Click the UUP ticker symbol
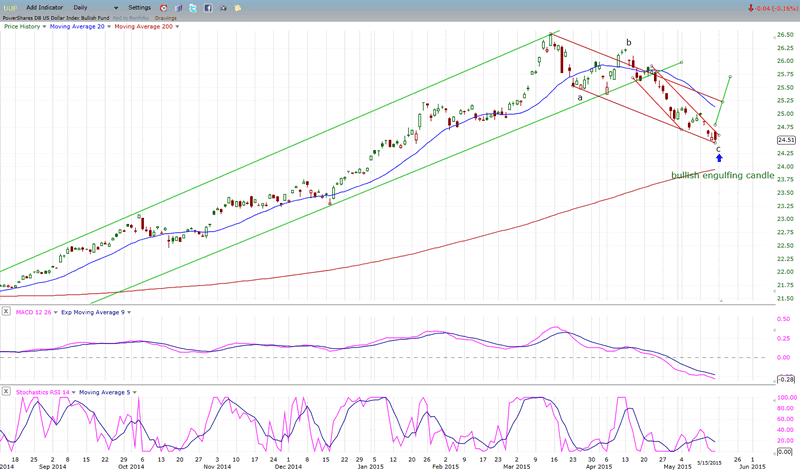 (x=10, y=8)
